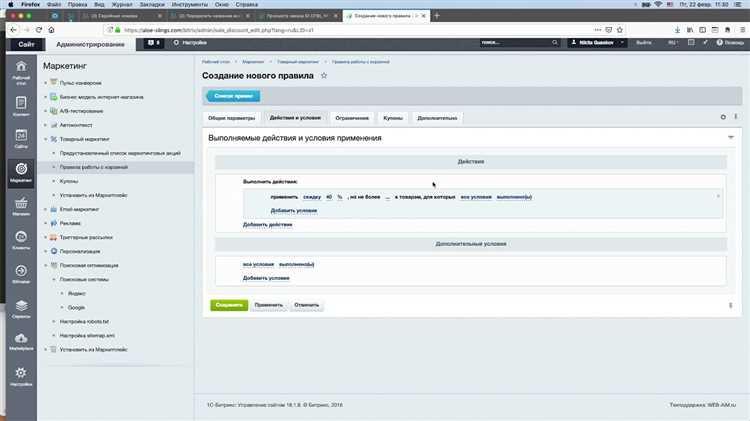Collapse the Товарный маркетинг tree node

[45, 139]
